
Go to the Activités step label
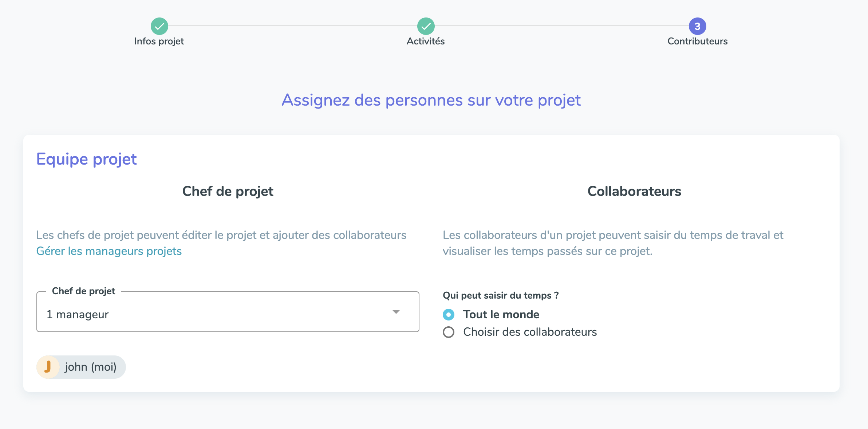(x=426, y=41)
